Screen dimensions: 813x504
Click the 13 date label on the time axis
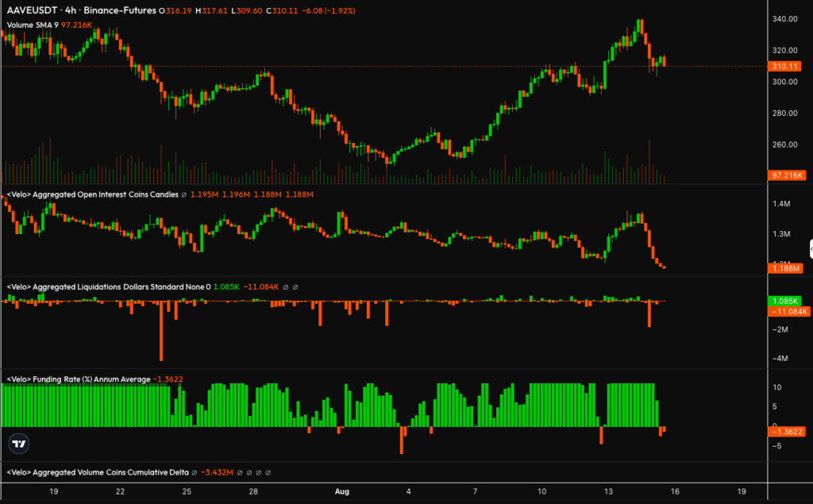tap(608, 491)
